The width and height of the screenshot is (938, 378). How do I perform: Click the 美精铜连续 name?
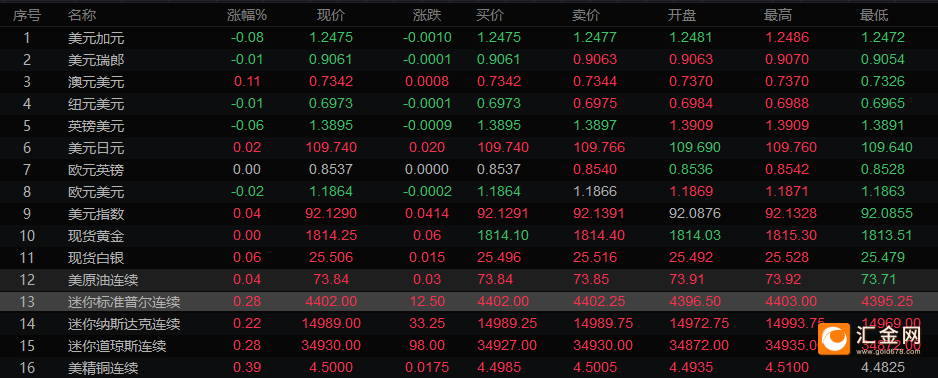coord(103,367)
